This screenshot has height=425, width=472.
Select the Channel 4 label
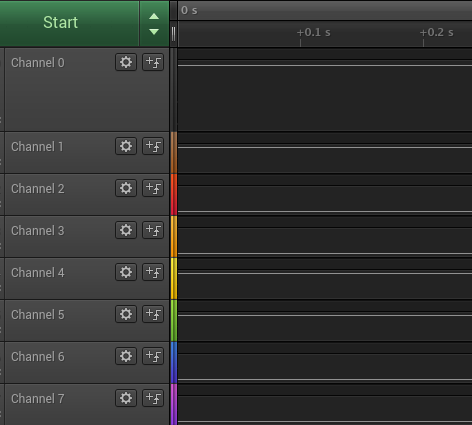38,273
